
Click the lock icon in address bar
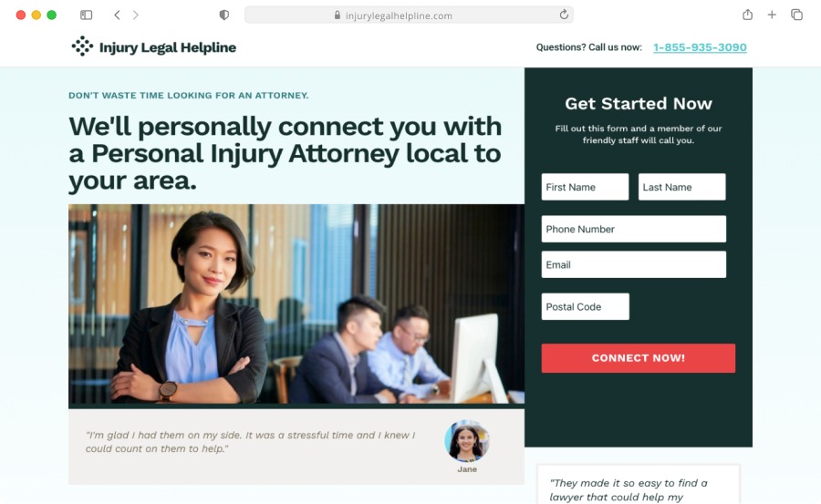pyautogui.click(x=338, y=15)
